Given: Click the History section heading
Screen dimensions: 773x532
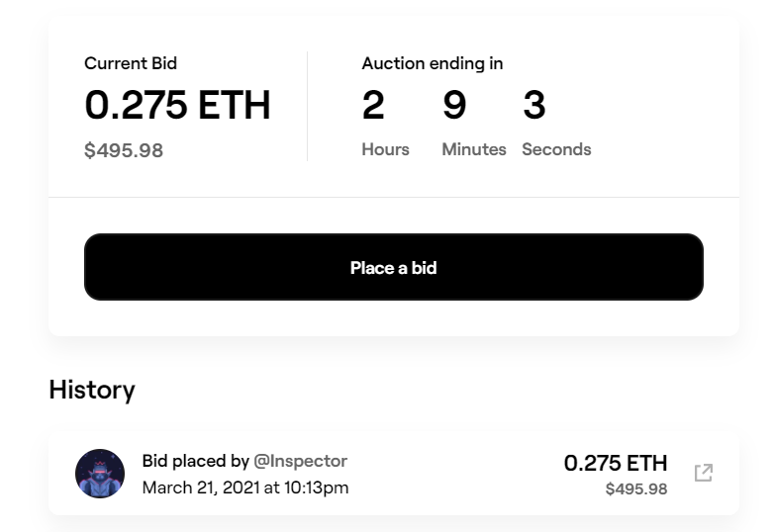Looking at the screenshot, I should tap(92, 391).
